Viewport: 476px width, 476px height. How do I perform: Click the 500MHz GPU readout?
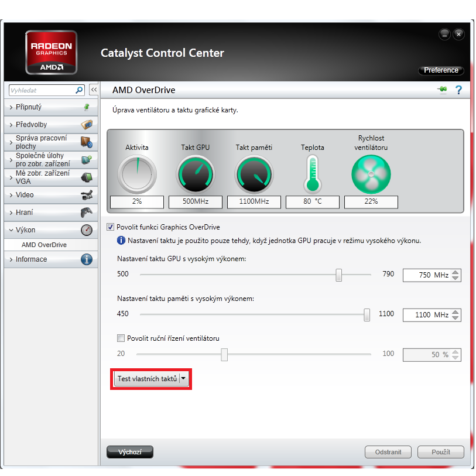196,201
